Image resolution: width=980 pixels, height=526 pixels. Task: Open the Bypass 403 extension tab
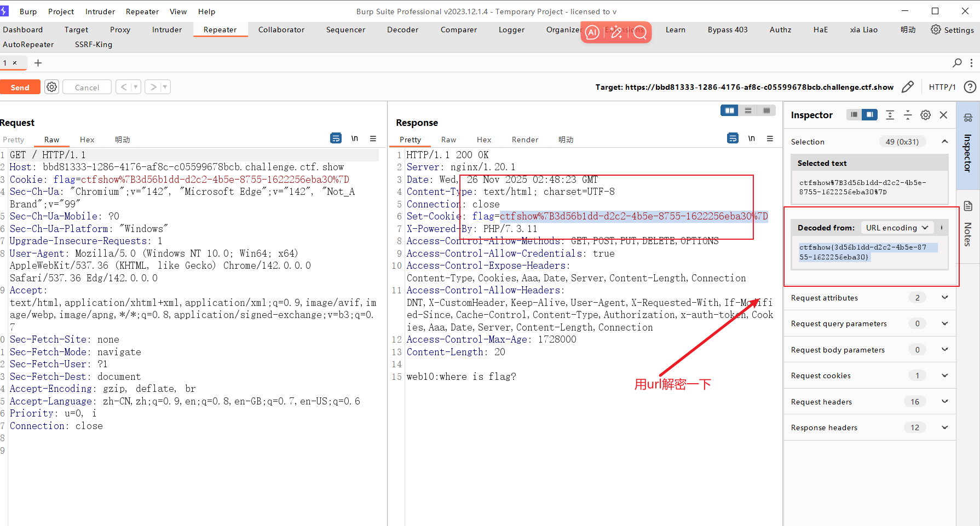click(x=727, y=30)
